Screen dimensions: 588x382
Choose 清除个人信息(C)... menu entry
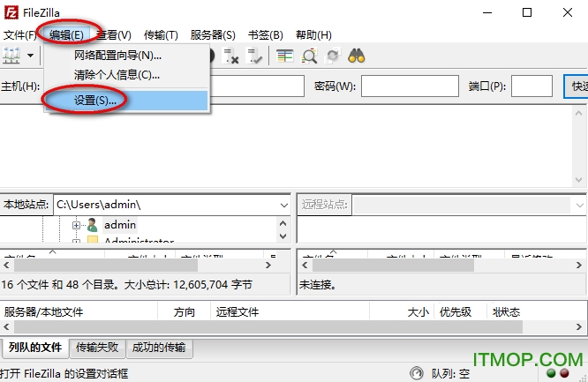[x=126, y=75]
